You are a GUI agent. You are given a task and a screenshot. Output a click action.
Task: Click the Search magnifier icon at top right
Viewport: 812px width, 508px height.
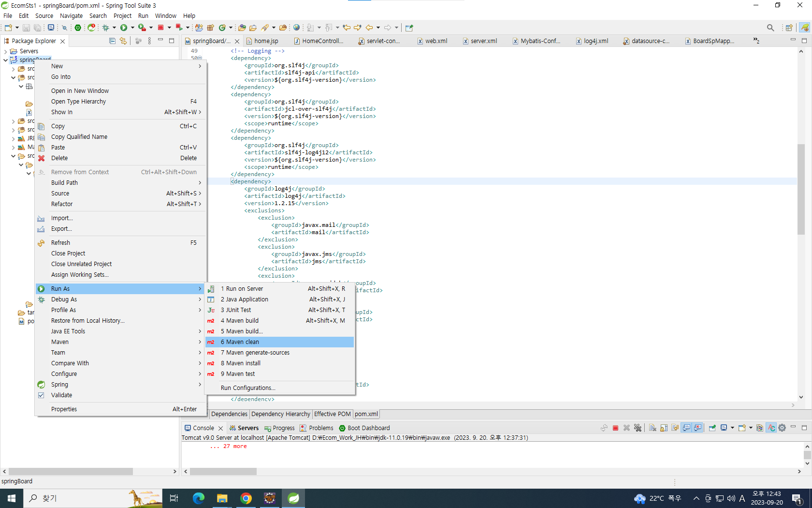point(770,28)
